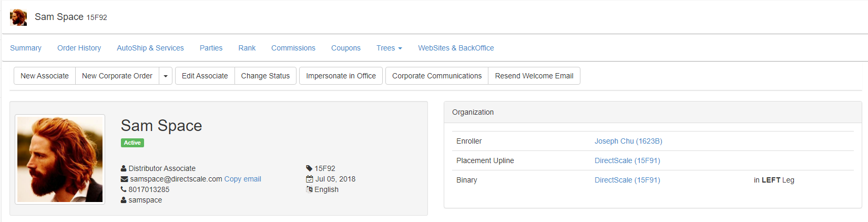Image resolution: width=868 pixels, height=222 pixels.
Task: Switch to the Order History tab
Action: pos(79,48)
